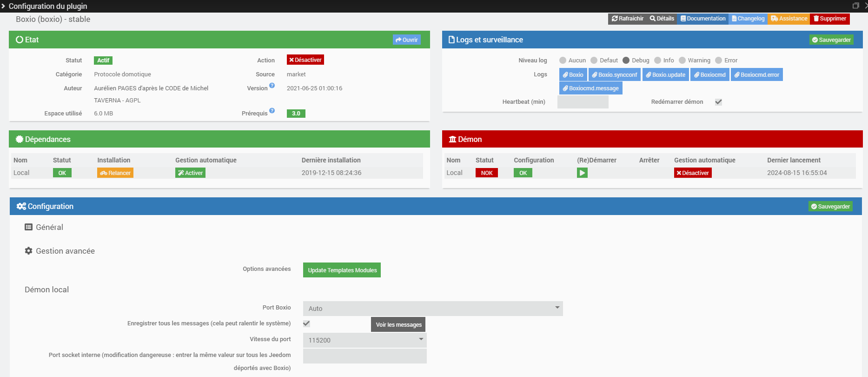868x377 pixels.
Task: Click the NOK daemon status badge
Action: click(487, 173)
